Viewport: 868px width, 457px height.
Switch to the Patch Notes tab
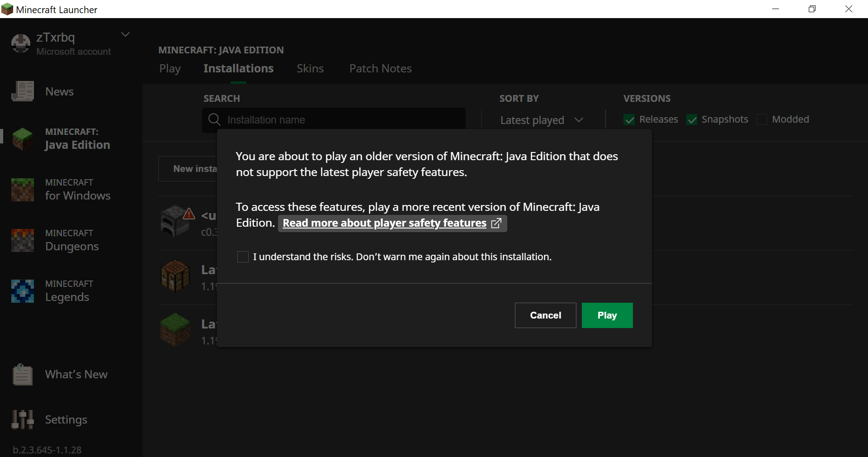[x=380, y=69]
